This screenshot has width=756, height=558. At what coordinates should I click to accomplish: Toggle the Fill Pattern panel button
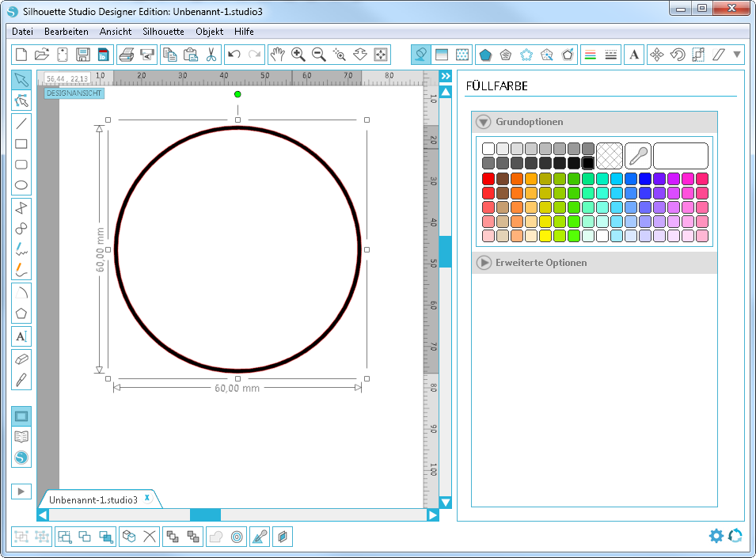(x=463, y=55)
